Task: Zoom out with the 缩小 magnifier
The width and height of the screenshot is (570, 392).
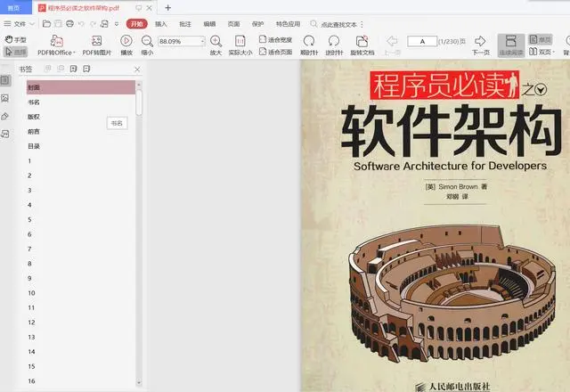Action: 147,45
